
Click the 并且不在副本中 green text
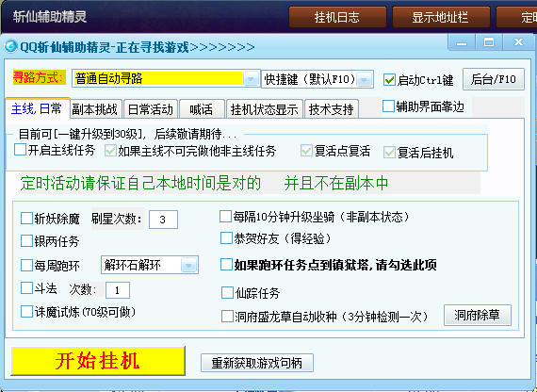tap(336, 184)
